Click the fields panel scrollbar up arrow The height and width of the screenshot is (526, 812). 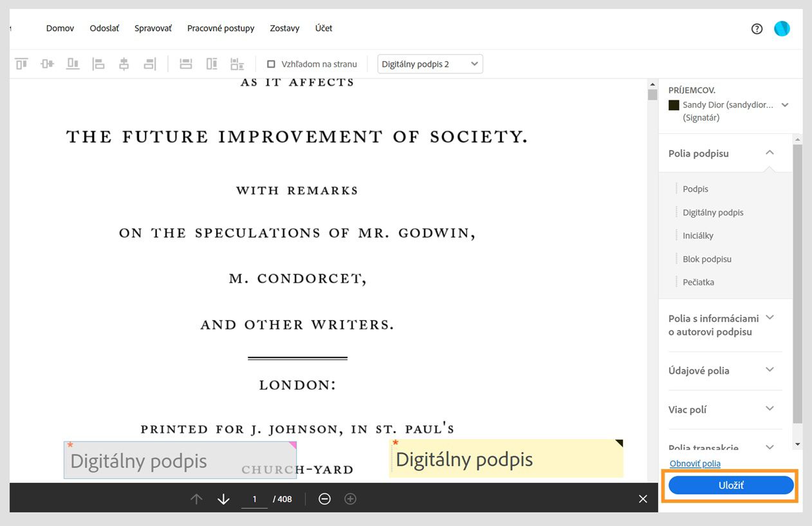798,139
